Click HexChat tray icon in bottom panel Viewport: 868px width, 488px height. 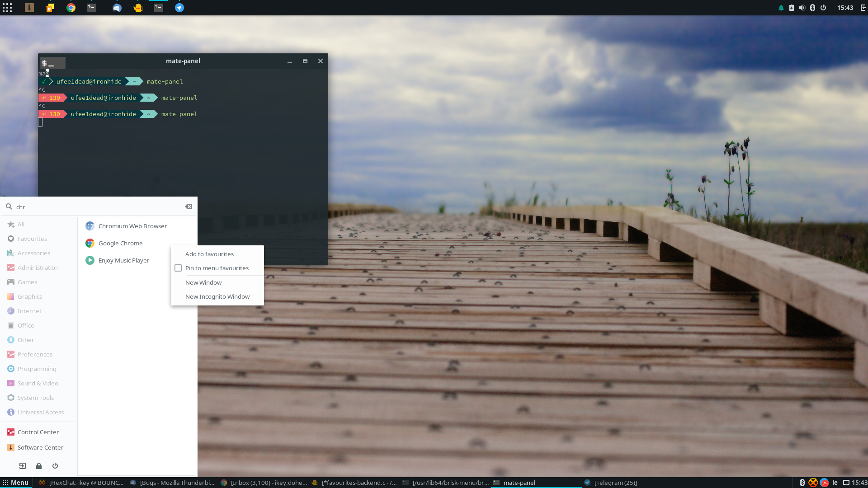(x=813, y=483)
